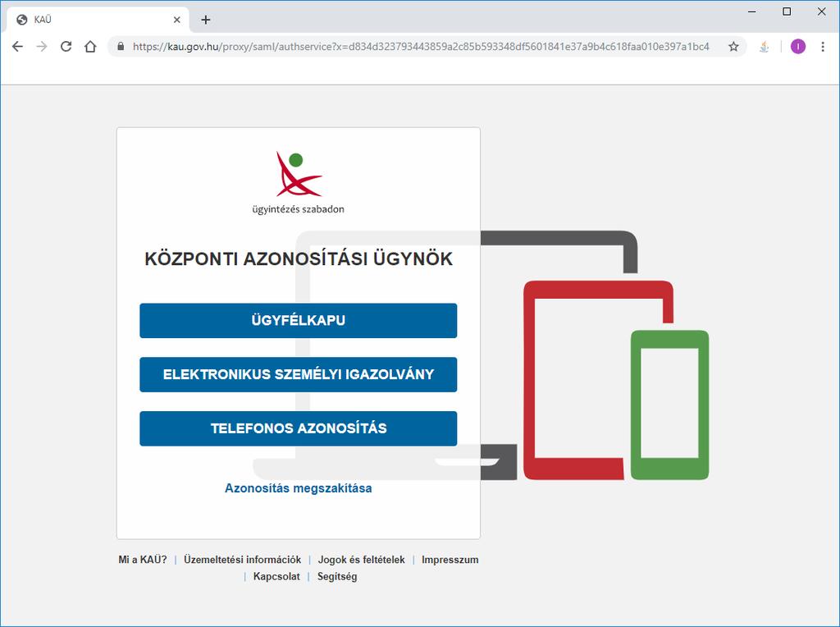Open the Java extension icon
Viewport: 840px width, 627px height.
[765, 47]
